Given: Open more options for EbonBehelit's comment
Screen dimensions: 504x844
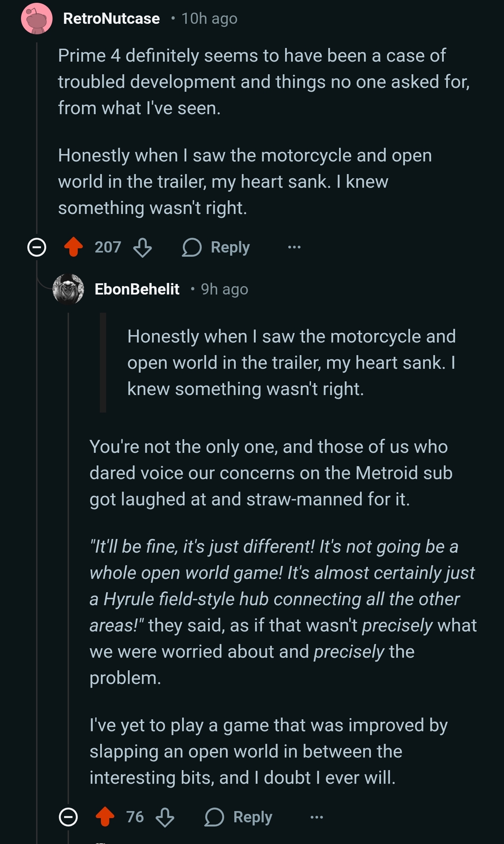Looking at the screenshot, I should click(x=317, y=817).
